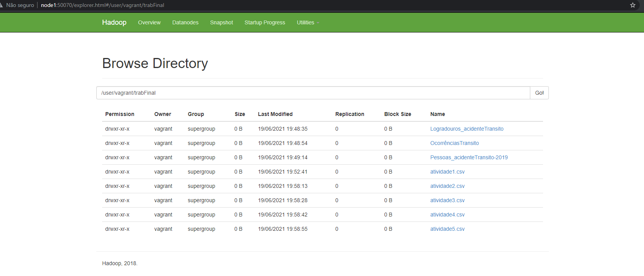The width and height of the screenshot is (644, 276).
Task: Open the Utilities dropdown menu
Action: pyautogui.click(x=308, y=22)
